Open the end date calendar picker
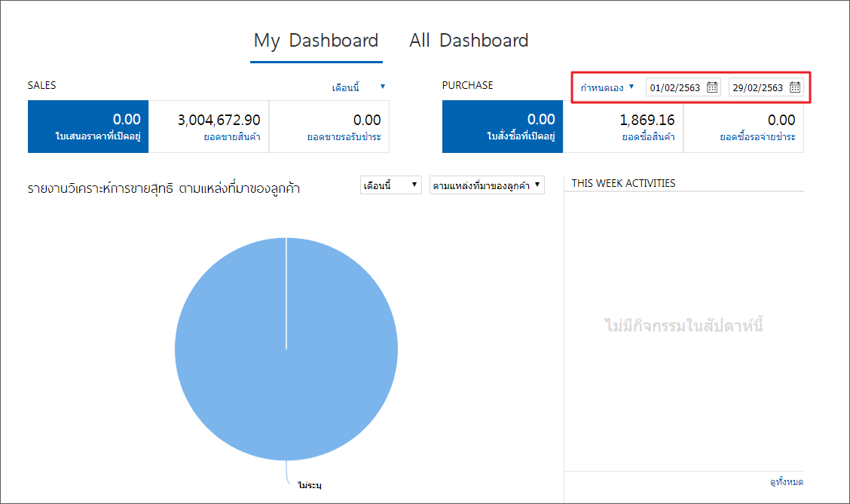 coord(795,87)
